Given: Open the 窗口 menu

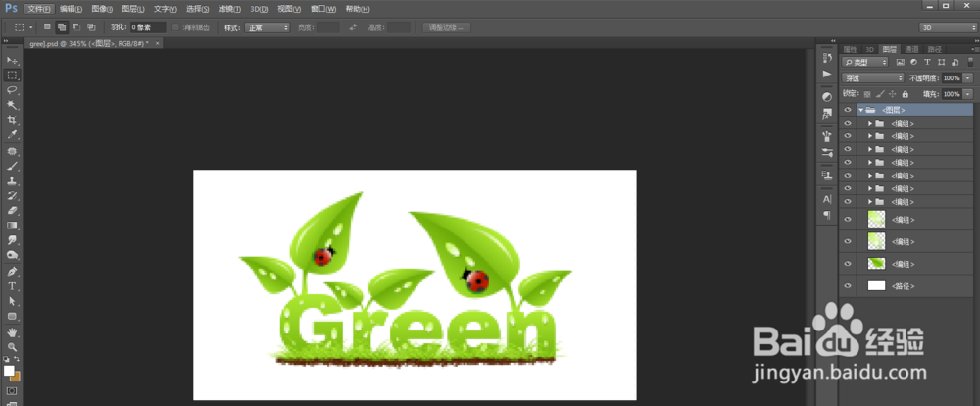Looking at the screenshot, I should click(x=323, y=9).
